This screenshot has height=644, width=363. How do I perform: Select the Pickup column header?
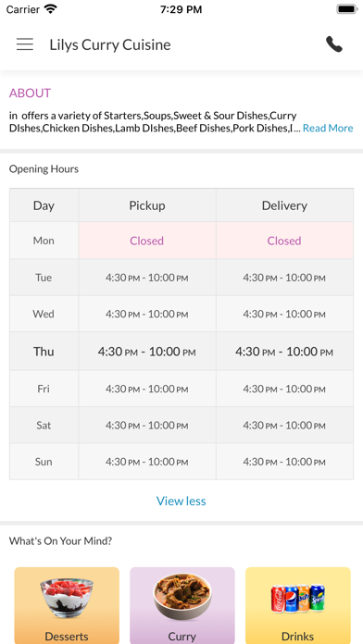(x=147, y=205)
